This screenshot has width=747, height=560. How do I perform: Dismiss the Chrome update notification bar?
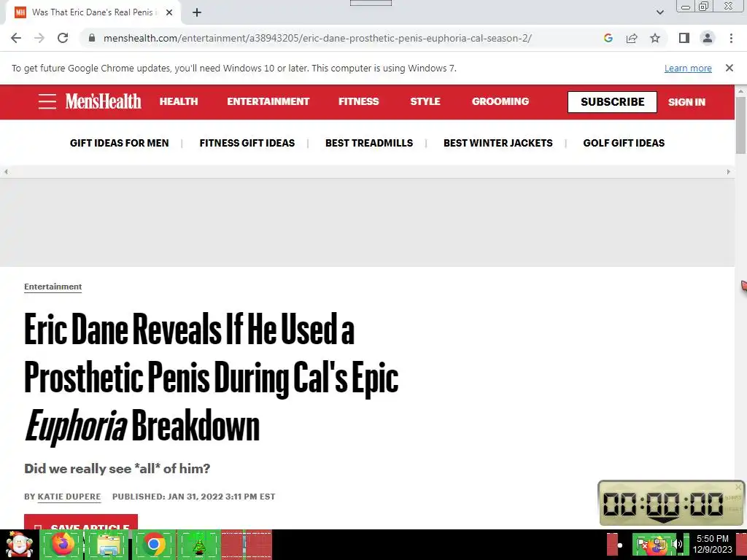point(729,68)
